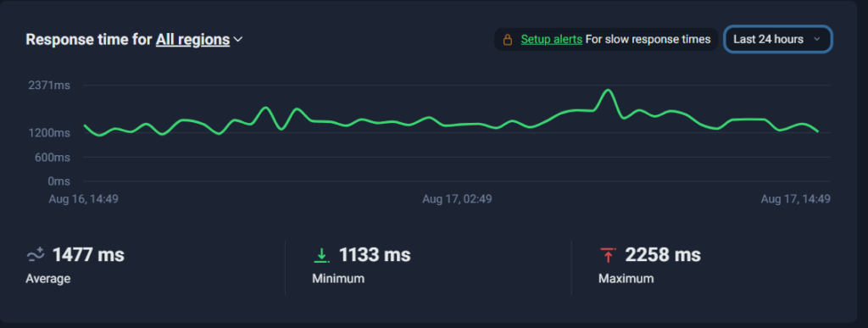Viewport: 868px width, 328px height.
Task: Click the Average label
Action: point(48,278)
